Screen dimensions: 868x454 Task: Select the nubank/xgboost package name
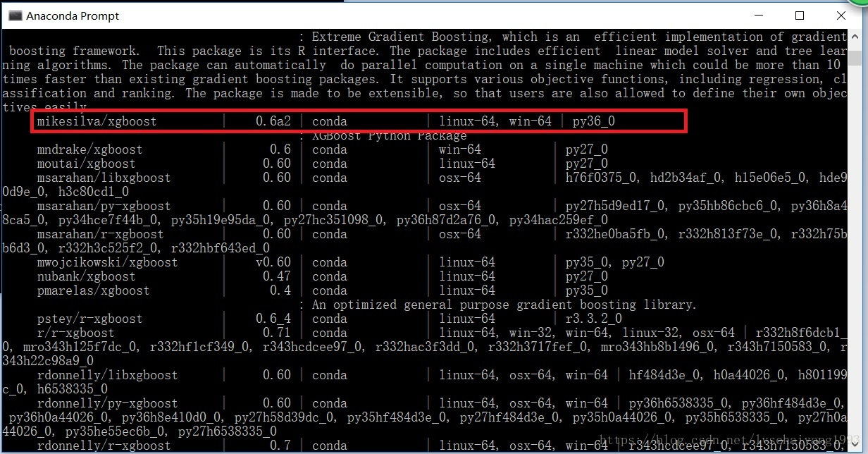click(87, 276)
